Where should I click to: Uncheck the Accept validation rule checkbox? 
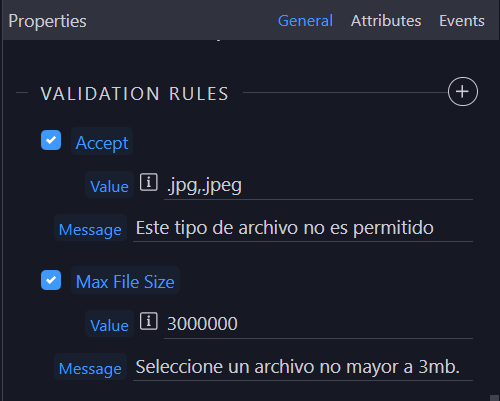coord(51,140)
